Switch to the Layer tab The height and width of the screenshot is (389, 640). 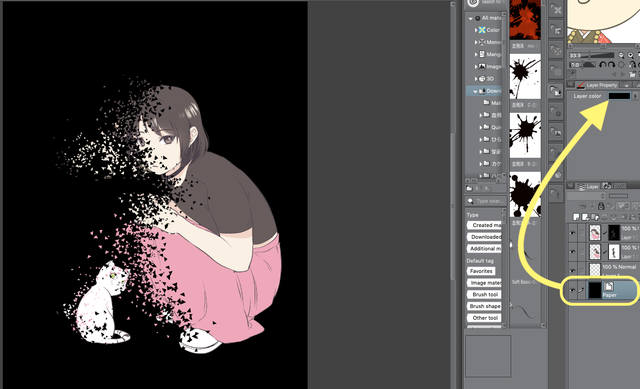587,187
